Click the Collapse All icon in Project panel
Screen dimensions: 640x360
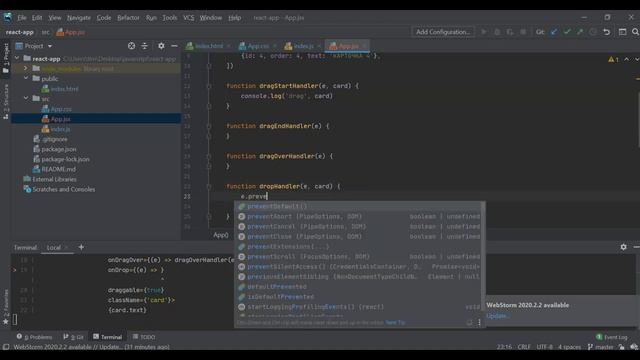tap(144, 46)
